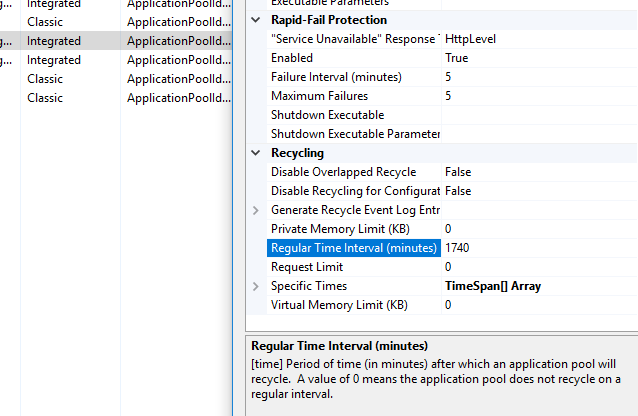Collapse the Rapid-Fail Protection section
The image size is (638, 416).
pos(256,20)
